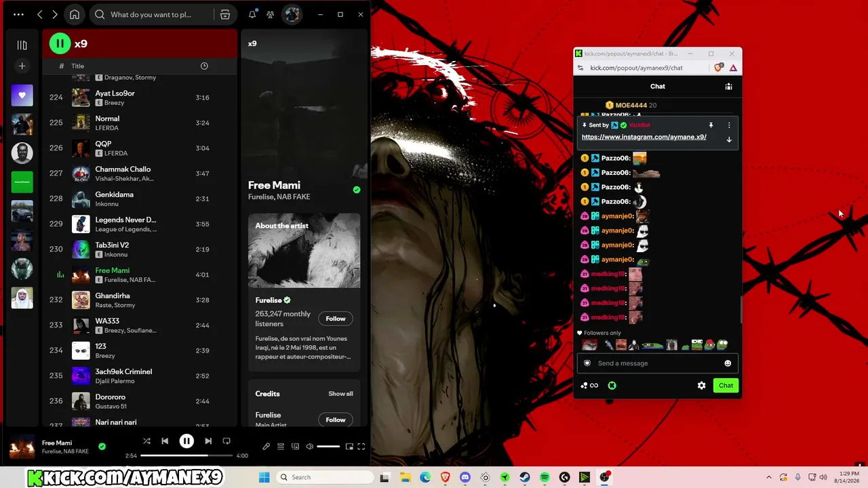Screen dimensions: 868x488
Task: Show all credits
Action: [x=340, y=394]
